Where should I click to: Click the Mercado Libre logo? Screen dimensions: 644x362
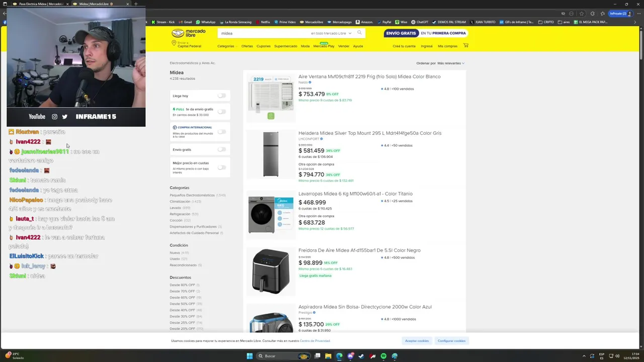189,33
